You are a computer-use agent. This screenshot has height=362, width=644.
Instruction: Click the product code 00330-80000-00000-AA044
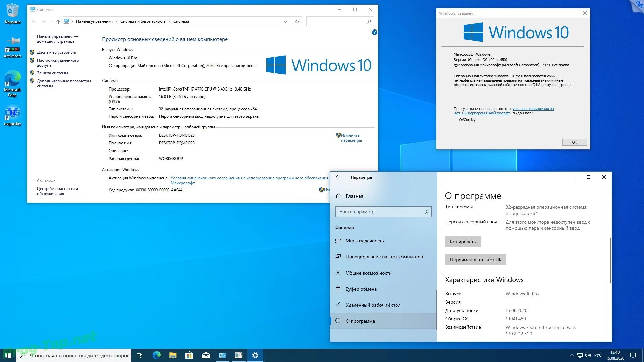[159, 190]
